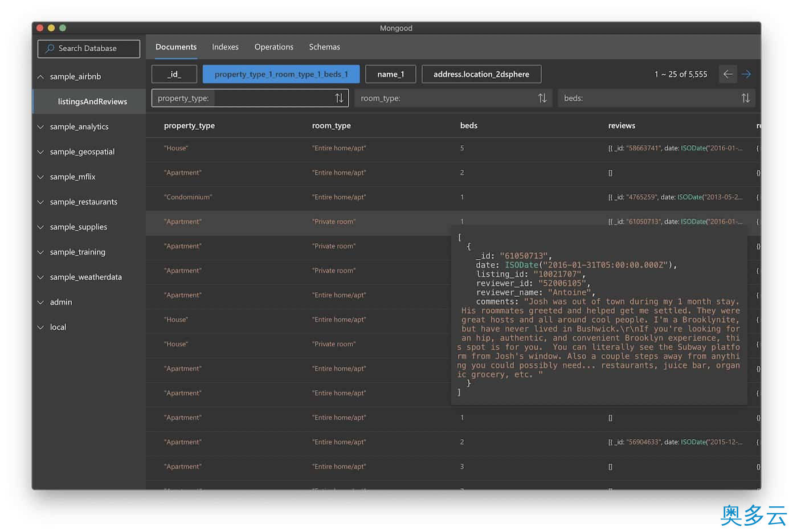Click the listing_id "10021707" line in popup
Screen dimensions: 793x532
pos(531,274)
